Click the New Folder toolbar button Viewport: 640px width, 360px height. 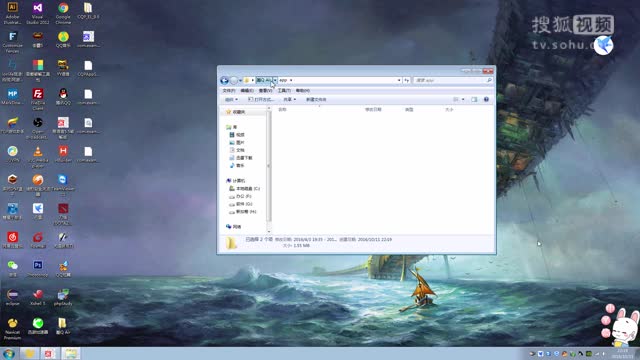click(x=316, y=100)
